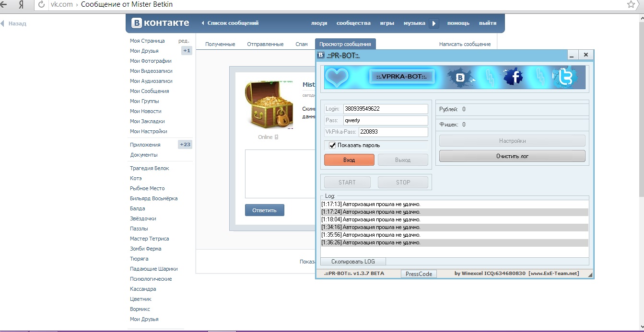The width and height of the screenshot is (644, 332).
Task: Click the START button
Action: coord(347,183)
